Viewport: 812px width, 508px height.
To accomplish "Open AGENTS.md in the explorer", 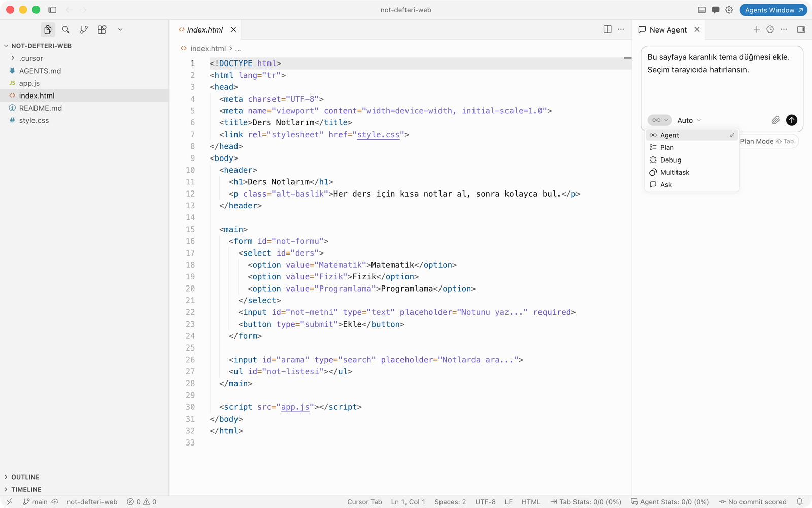I will point(84,71).
